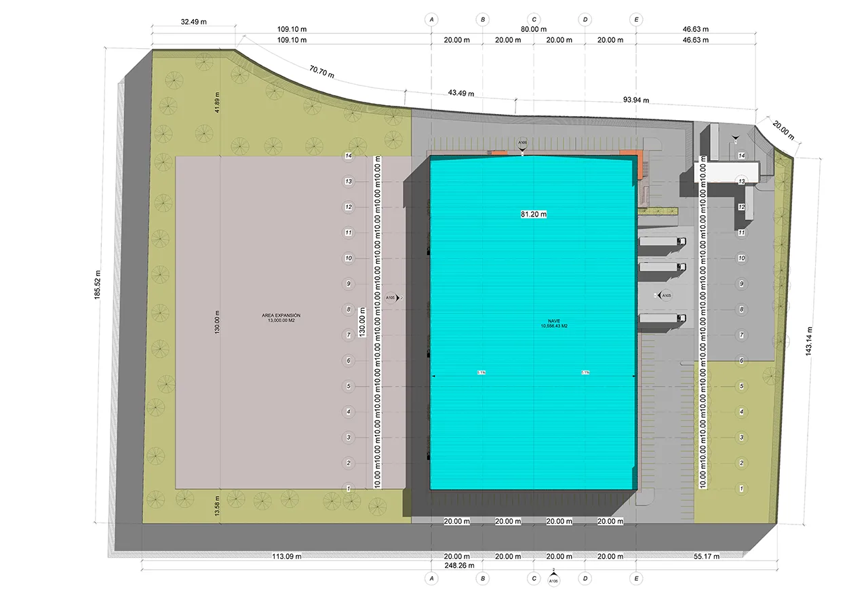Viewport: 868px width, 593px height.
Task: Select grid bubble E in the top row
Action: (635, 20)
